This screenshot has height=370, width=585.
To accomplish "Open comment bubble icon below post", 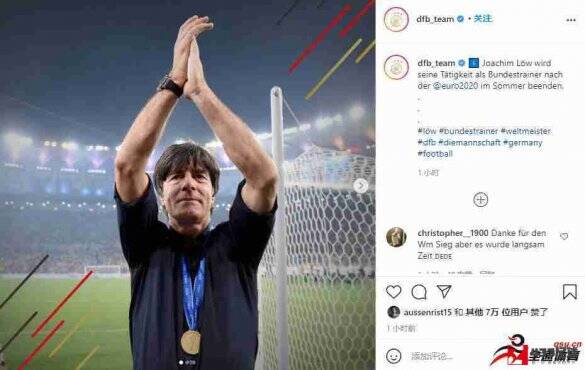I will (x=419, y=292).
